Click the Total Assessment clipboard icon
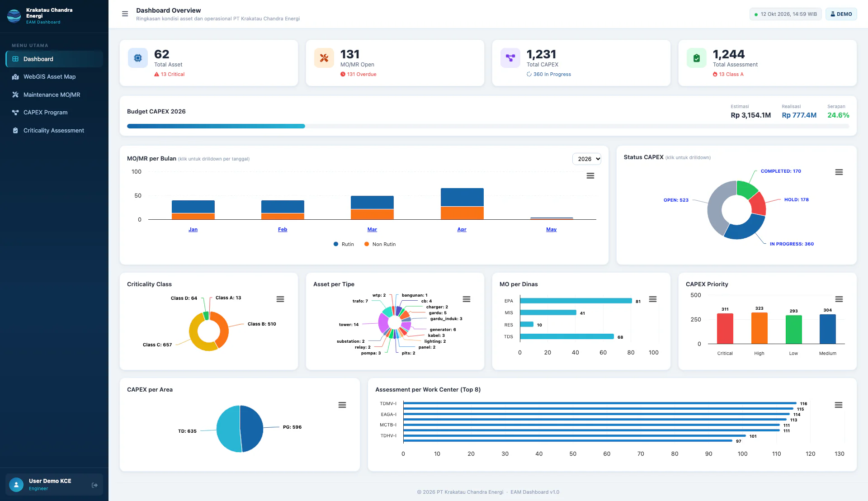This screenshot has height=501, width=868. click(697, 58)
